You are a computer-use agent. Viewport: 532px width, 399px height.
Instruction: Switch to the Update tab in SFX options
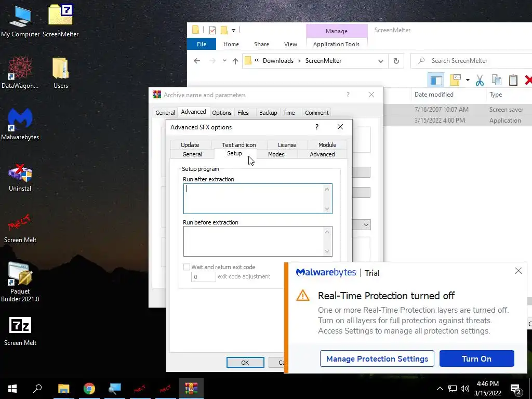pos(190,145)
